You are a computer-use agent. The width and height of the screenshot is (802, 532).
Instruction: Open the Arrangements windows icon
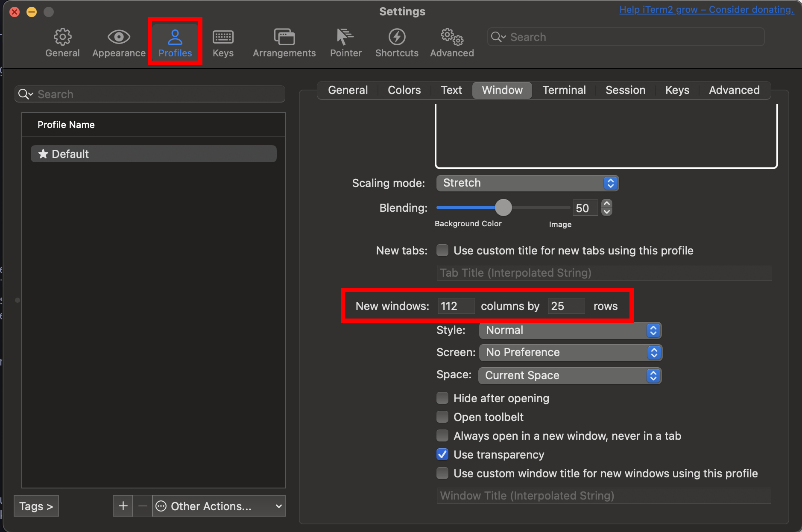[284, 37]
